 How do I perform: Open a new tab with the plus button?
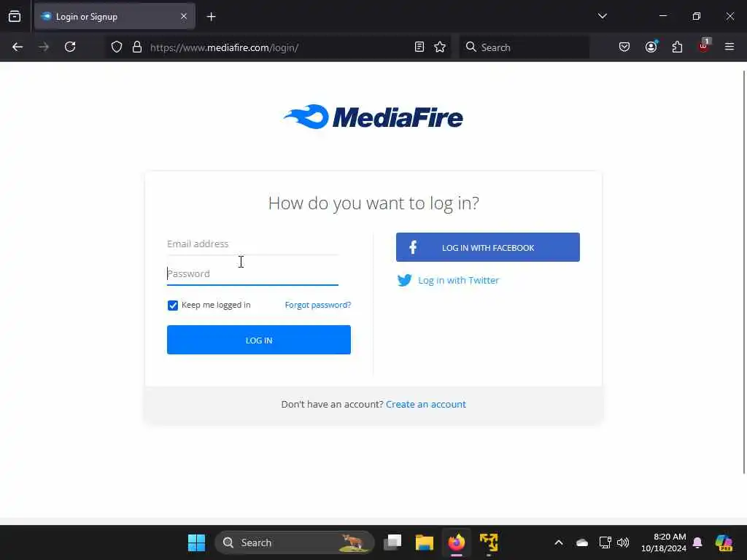tap(211, 17)
